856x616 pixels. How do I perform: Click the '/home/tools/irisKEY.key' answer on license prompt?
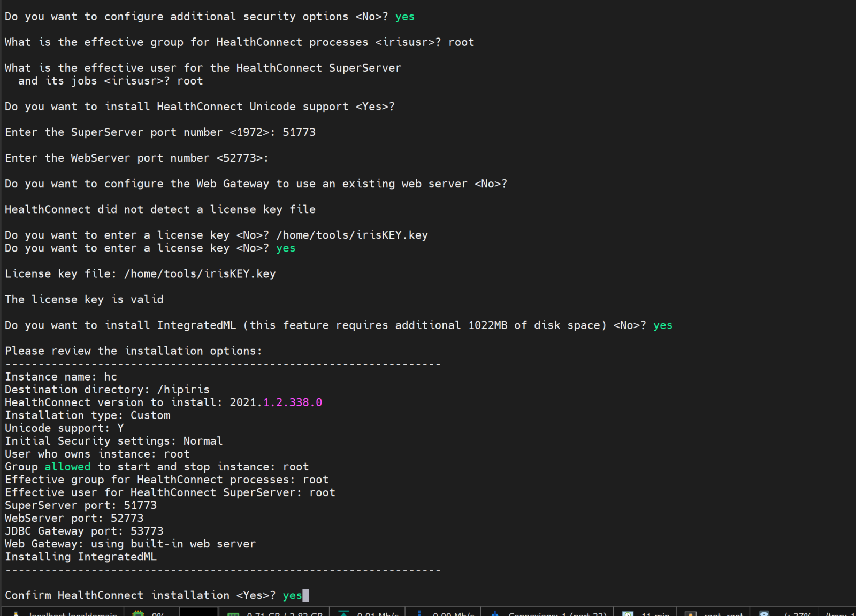[352, 235]
